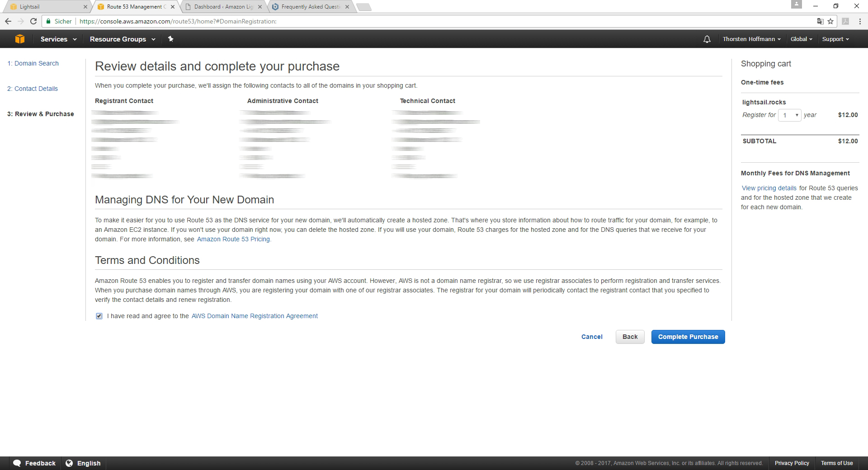Click the Complete Purchase button
Screen dimensions: 868x470
688,337
